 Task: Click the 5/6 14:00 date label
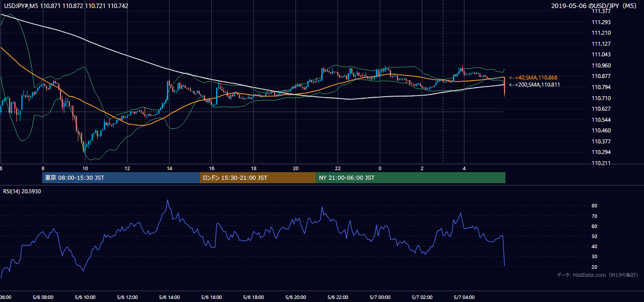[x=169, y=297]
